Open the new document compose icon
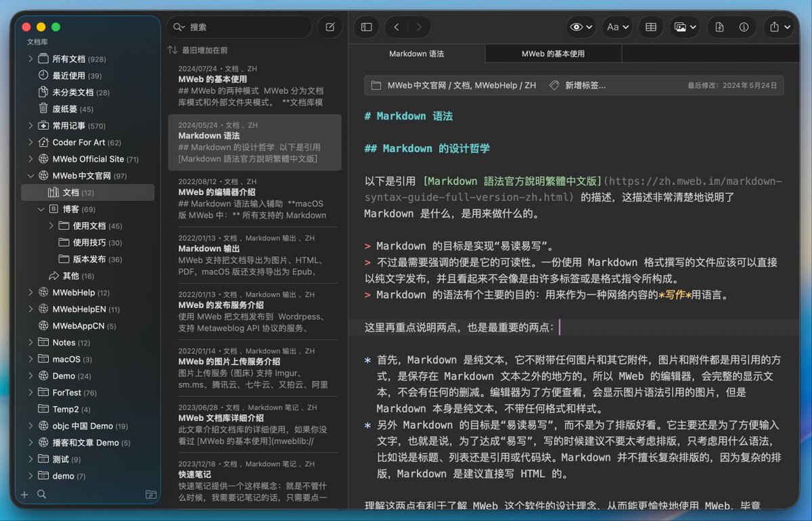Viewport: 812px width, 521px height. pos(330,26)
